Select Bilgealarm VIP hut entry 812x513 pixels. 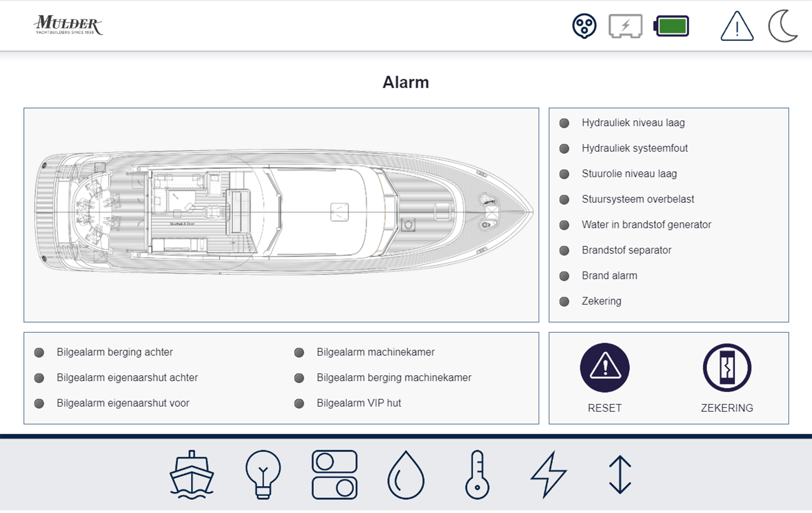pyautogui.click(x=358, y=403)
